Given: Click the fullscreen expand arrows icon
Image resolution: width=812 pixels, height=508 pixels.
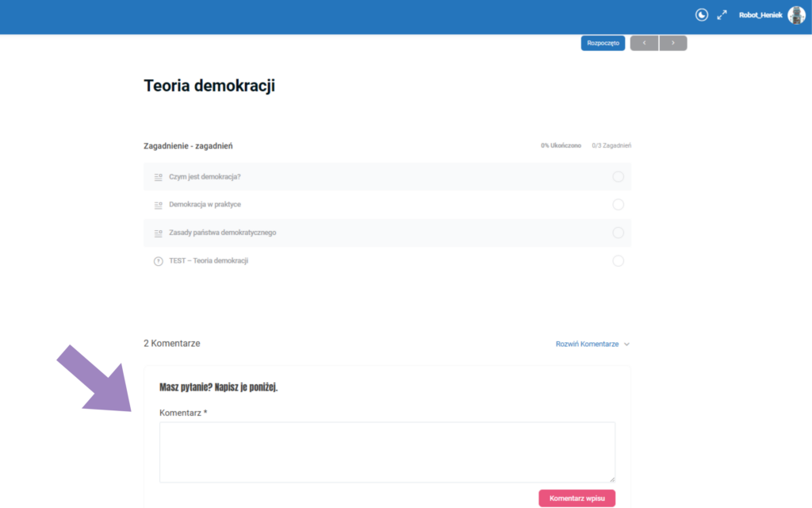Looking at the screenshot, I should [722, 15].
